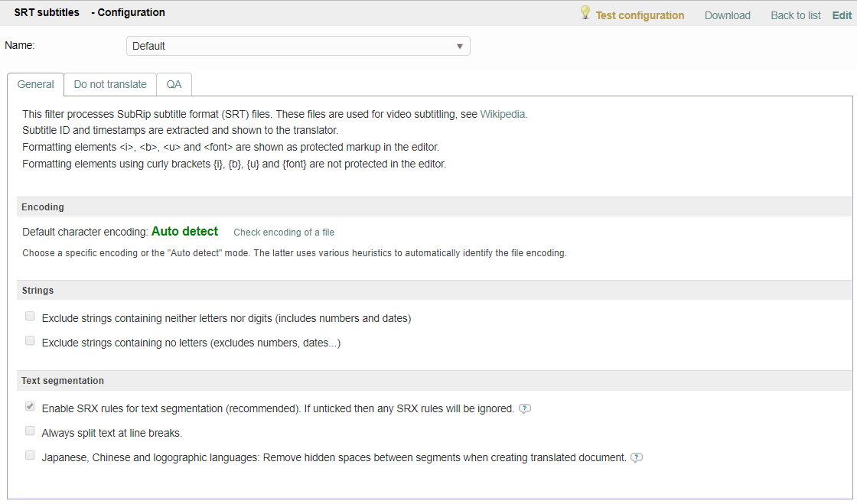This screenshot has width=857, height=504.
Task: Enable Exclude strings containing no letters
Action: tap(30, 341)
